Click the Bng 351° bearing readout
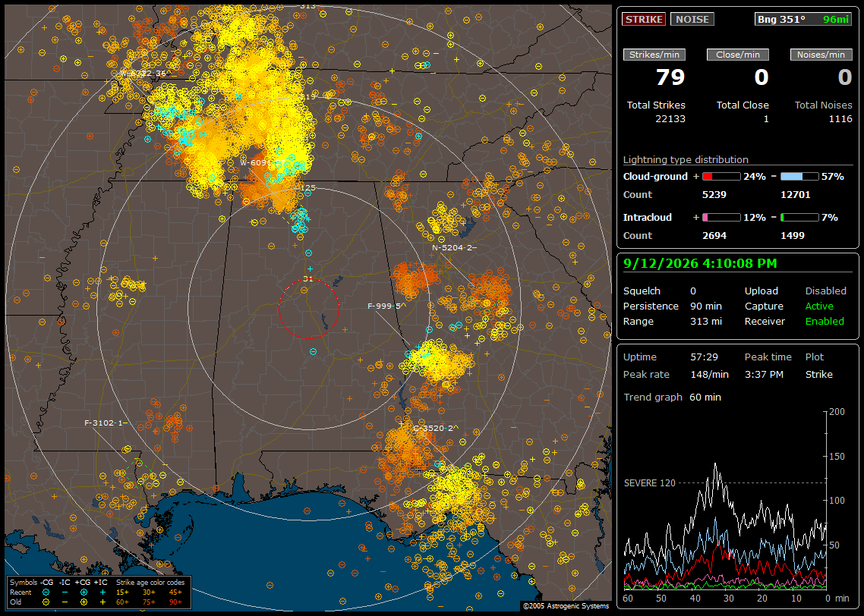This screenshot has width=864, height=616. (781, 19)
